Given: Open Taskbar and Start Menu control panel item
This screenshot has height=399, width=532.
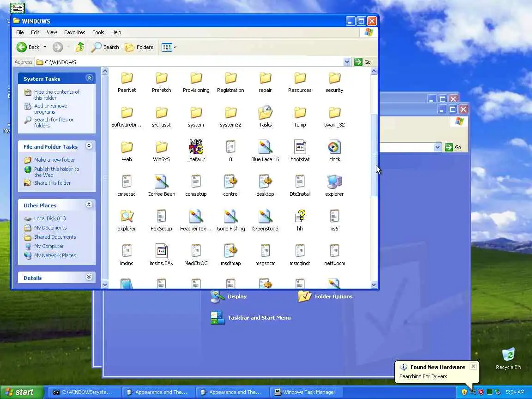Looking at the screenshot, I should coord(250,318).
